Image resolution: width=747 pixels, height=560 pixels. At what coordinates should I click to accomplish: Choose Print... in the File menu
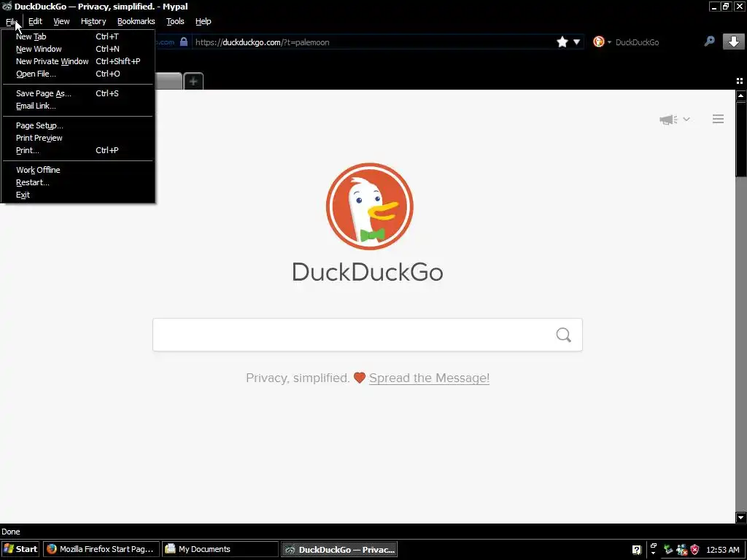click(x=77, y=150)
